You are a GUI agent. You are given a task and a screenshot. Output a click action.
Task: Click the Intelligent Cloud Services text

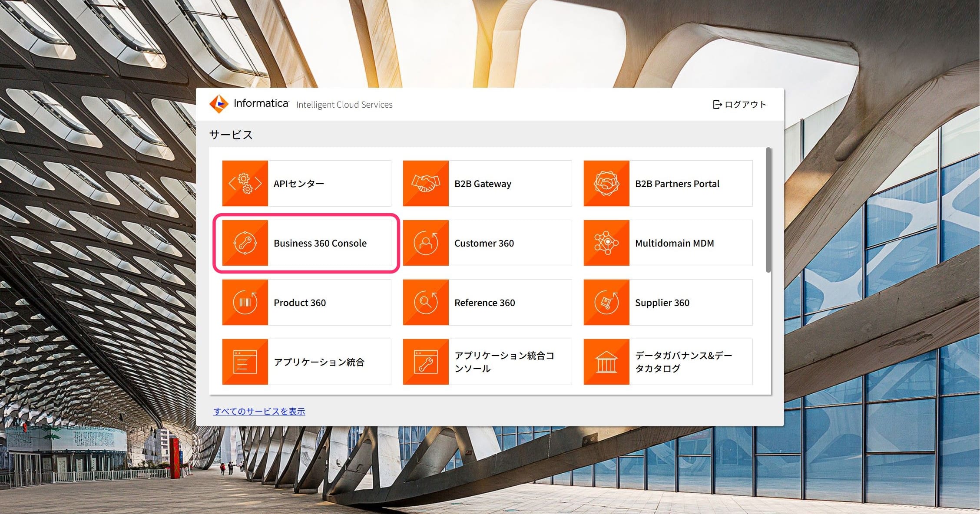[344, 105]
